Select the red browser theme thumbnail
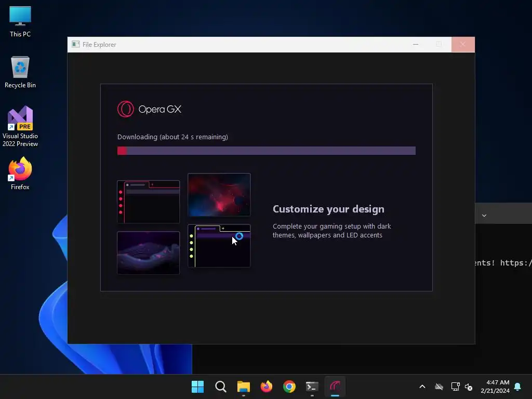 coord(148,202)
